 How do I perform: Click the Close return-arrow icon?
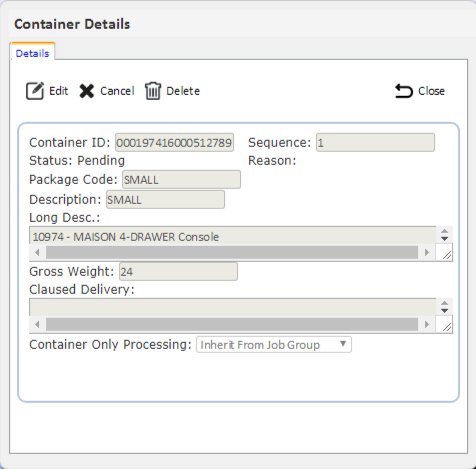coord(404,91)
